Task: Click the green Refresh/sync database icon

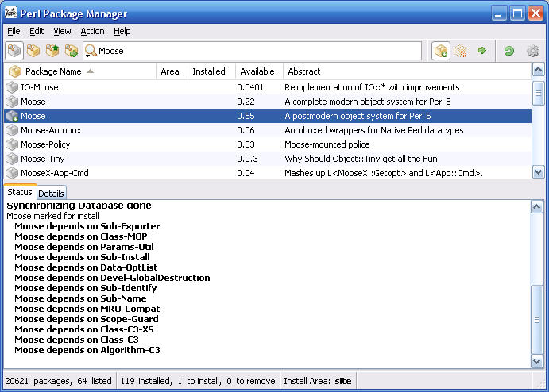Action: (508, 51)
